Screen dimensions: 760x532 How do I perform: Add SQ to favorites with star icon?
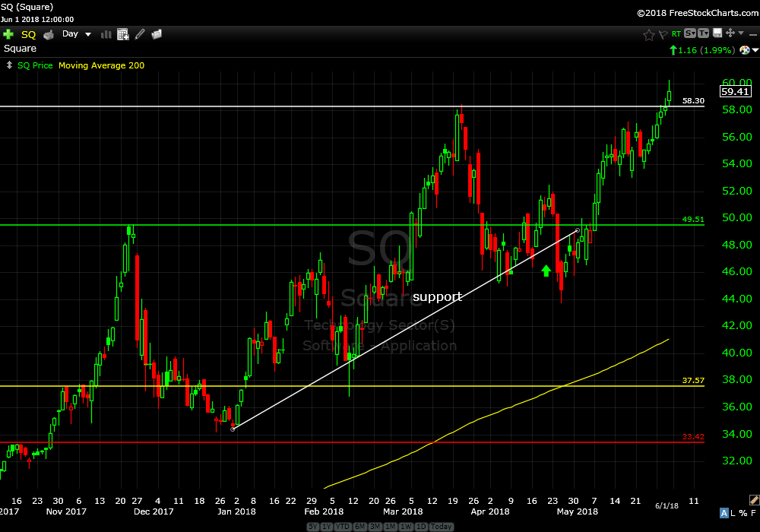648,34
